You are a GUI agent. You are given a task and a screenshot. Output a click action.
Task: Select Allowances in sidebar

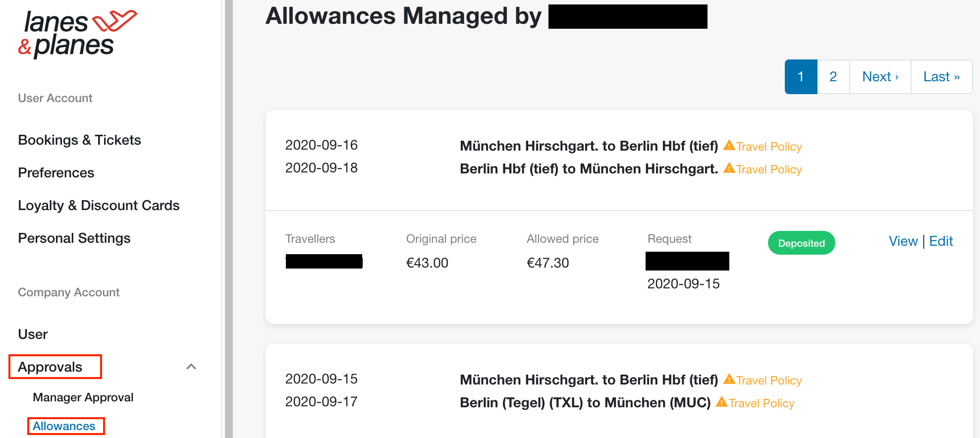point(64,426)
